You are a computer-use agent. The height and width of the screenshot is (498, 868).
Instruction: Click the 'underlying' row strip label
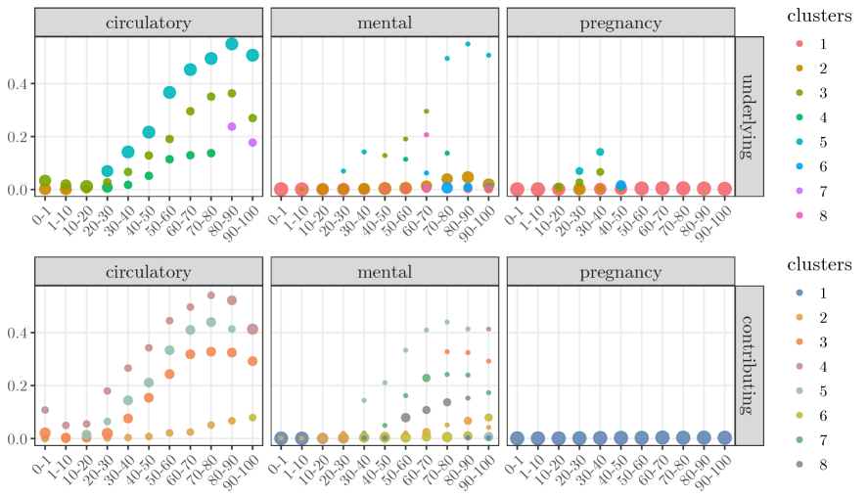click(750, 115)
